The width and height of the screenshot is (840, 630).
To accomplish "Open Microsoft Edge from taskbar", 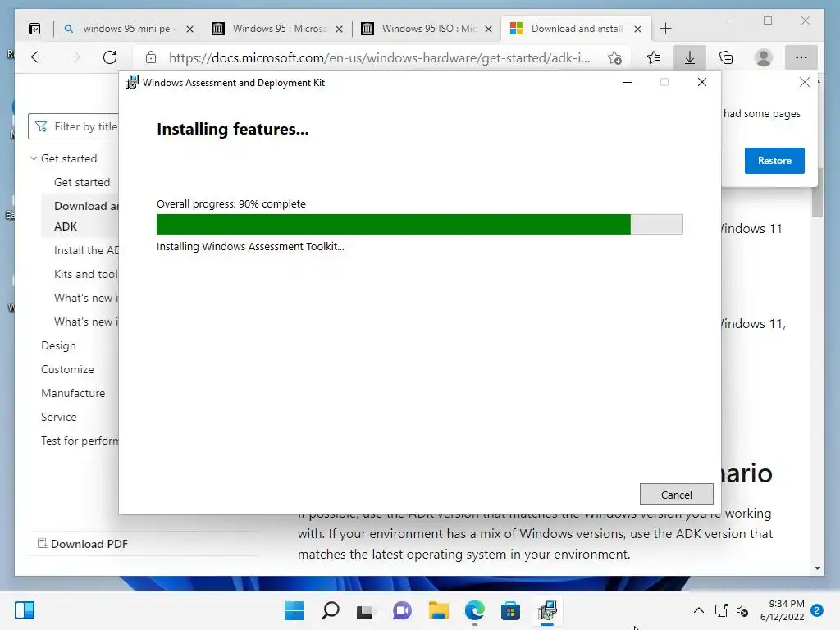I will click(475, 610).
